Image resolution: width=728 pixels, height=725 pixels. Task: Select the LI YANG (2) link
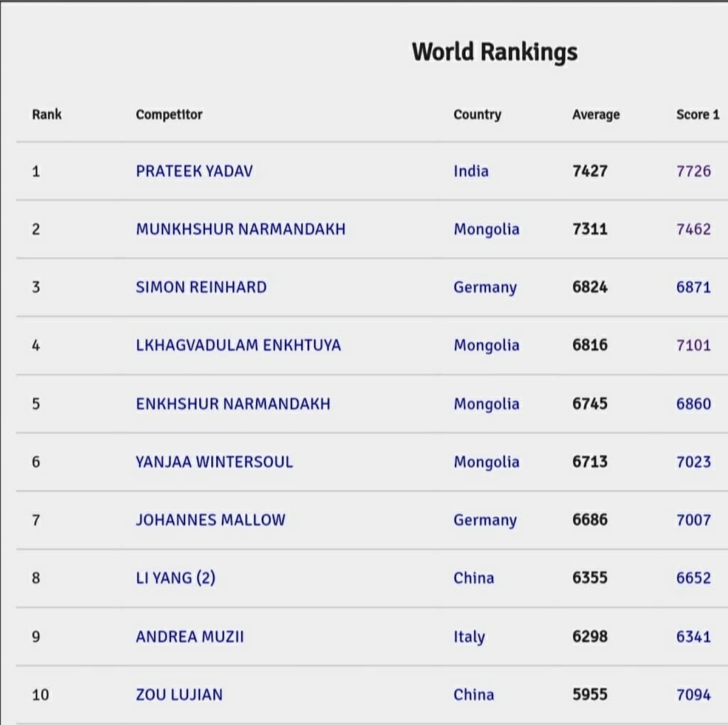(x=175, y=578)
